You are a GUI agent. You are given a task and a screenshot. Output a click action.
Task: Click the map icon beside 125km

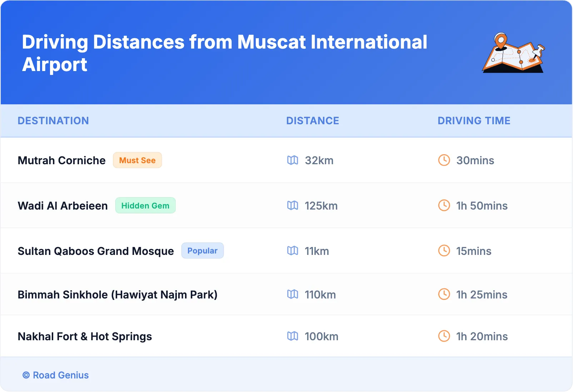click(293, 206)
